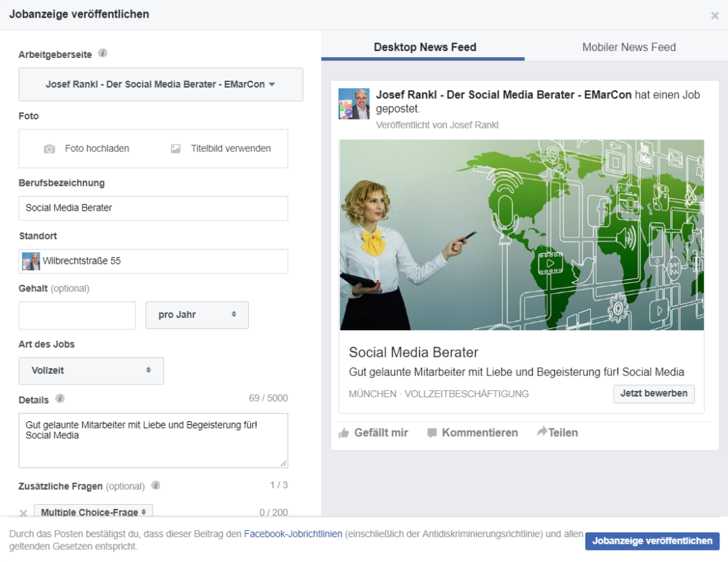
Task: Open the Vollzeit job type dropdown
Action: coord(91,370)
